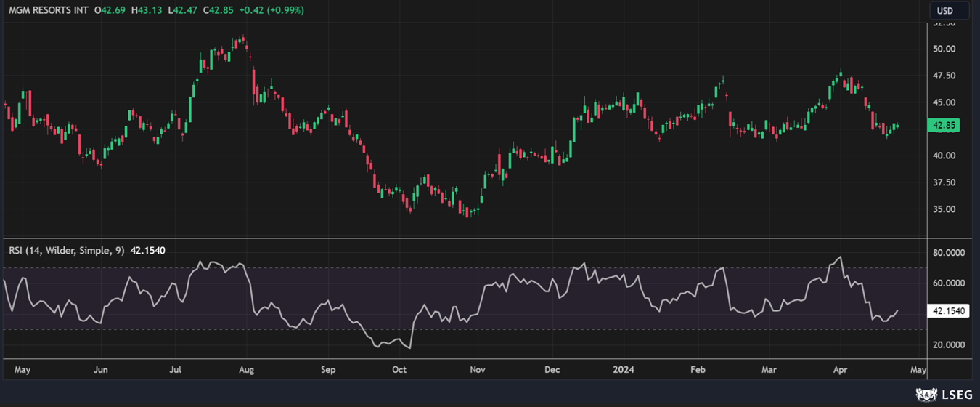Click the O42.69 open value in header
980x407 pixels.
(110, 10)
